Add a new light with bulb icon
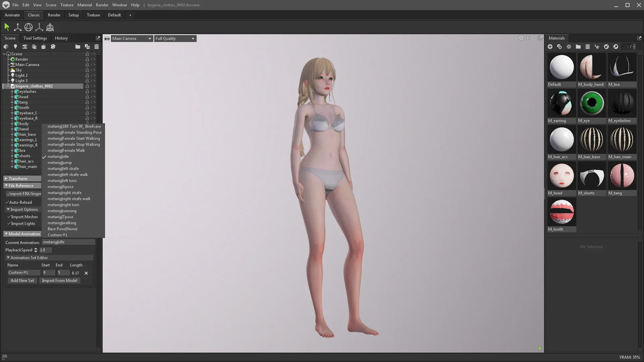The height and width of the screenshot is (362, 644). tap(15, 47)
